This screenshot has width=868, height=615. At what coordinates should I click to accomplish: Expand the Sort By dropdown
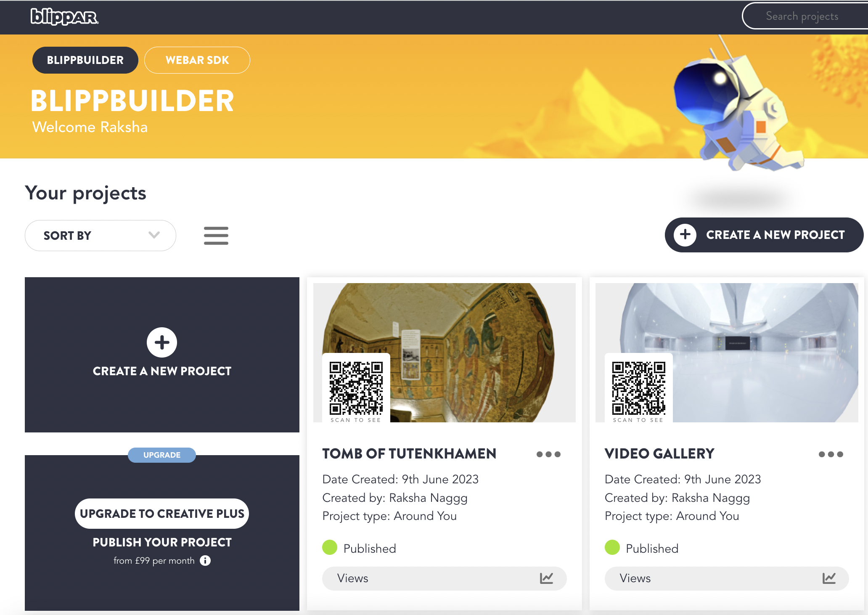tap(101, 236)
